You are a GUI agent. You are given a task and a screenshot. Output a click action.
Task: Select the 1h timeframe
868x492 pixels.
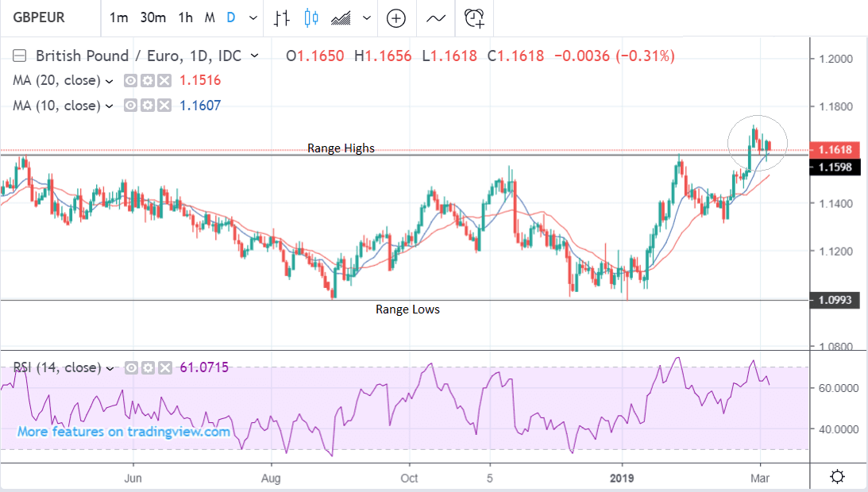pyautogui.click(x=185, y=17)
